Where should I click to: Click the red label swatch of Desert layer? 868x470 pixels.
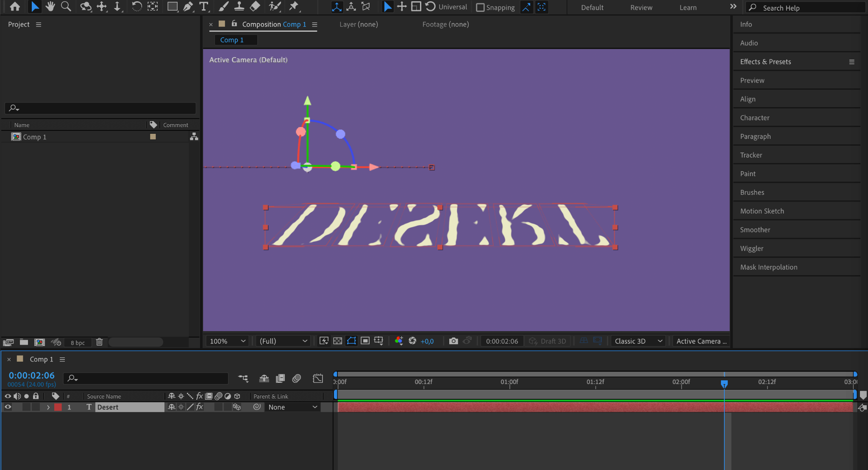(x=58, y=407)
